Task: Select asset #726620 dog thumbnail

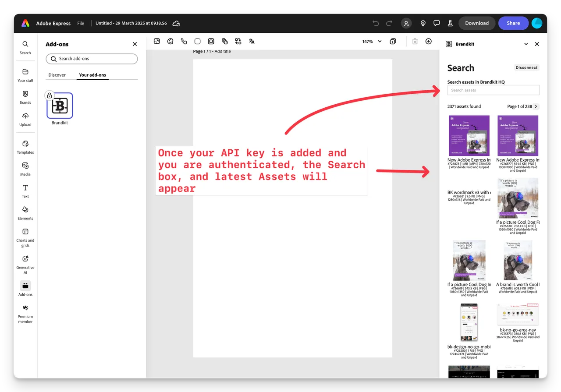Action: pos(518,198)
